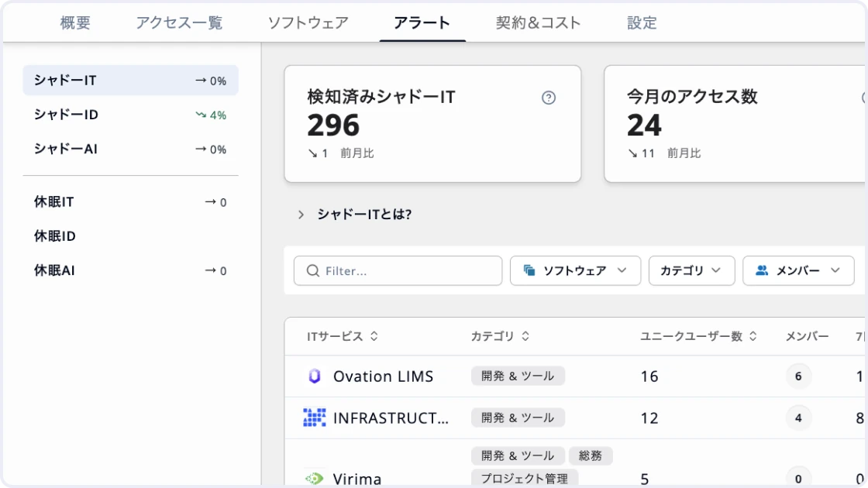Sort by カテゴリ column arrows
The image size is (868, 488).
coord(525,336)
